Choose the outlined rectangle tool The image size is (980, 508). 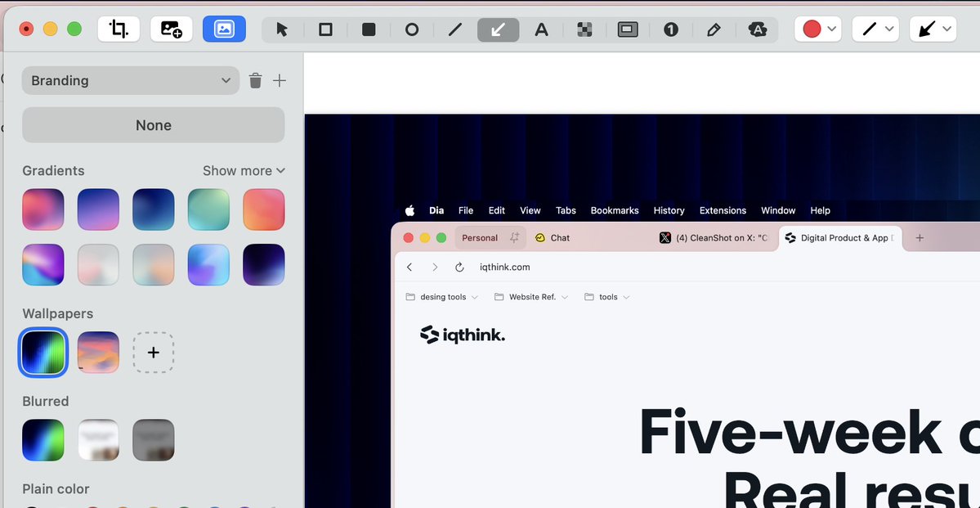coord(325,29)
